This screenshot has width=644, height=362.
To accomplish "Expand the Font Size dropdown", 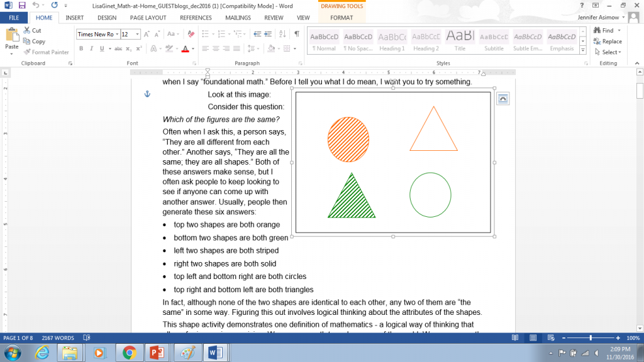I will pos(138,35).
